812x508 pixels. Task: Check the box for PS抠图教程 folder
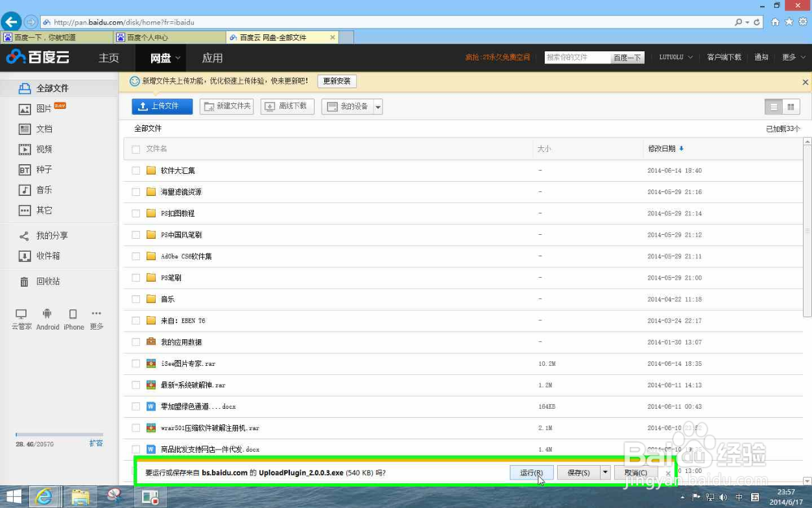pos(136,214)
